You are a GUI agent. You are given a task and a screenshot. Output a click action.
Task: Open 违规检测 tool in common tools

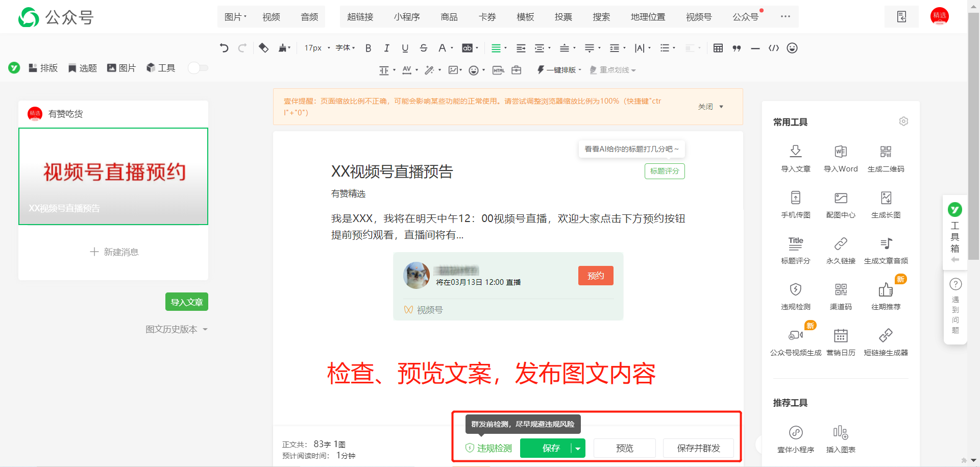[x=796, y=297]
